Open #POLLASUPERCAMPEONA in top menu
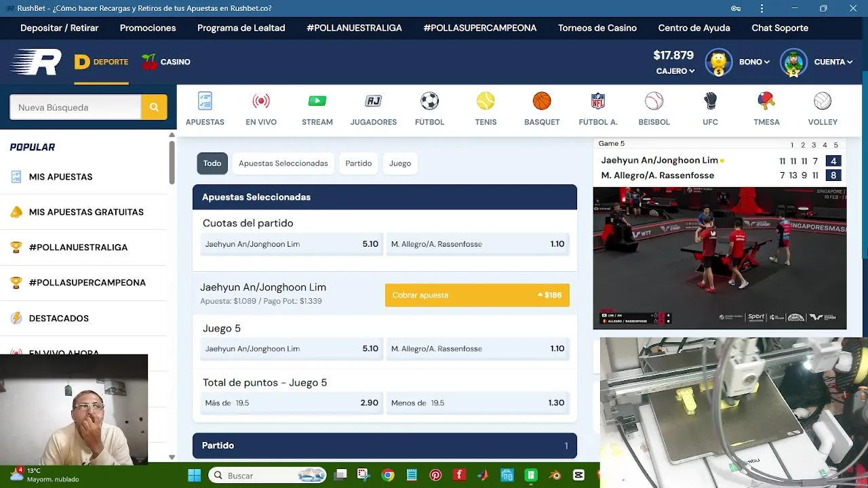Image resolution: width=868 pixels, height=488 pixels. click(480, 28)
